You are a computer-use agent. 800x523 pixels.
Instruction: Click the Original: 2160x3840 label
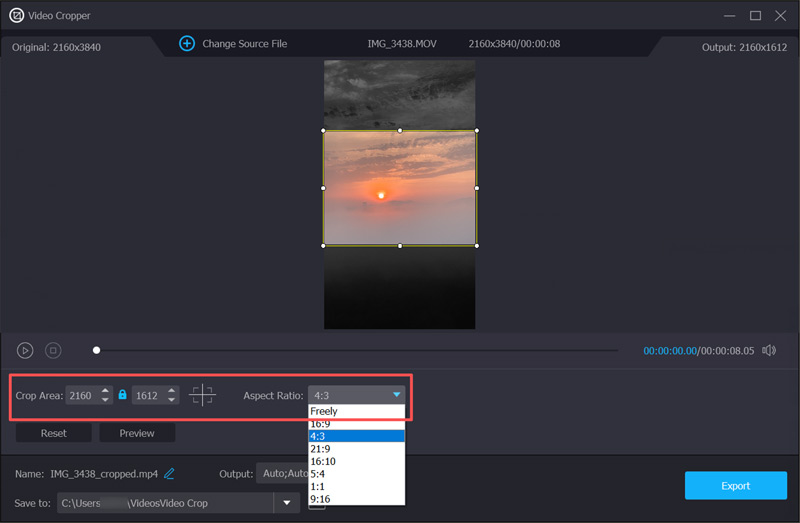(x=56, y=47)
